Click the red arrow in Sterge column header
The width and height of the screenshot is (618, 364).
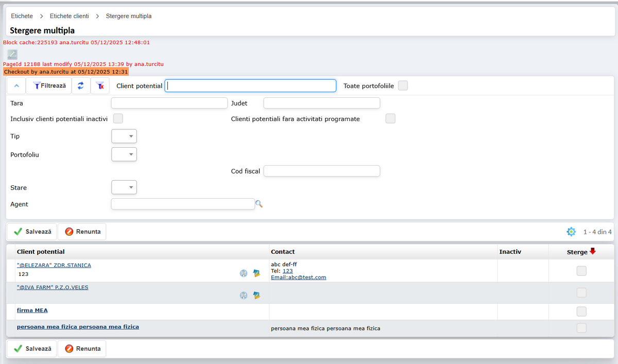coord(592,251)
